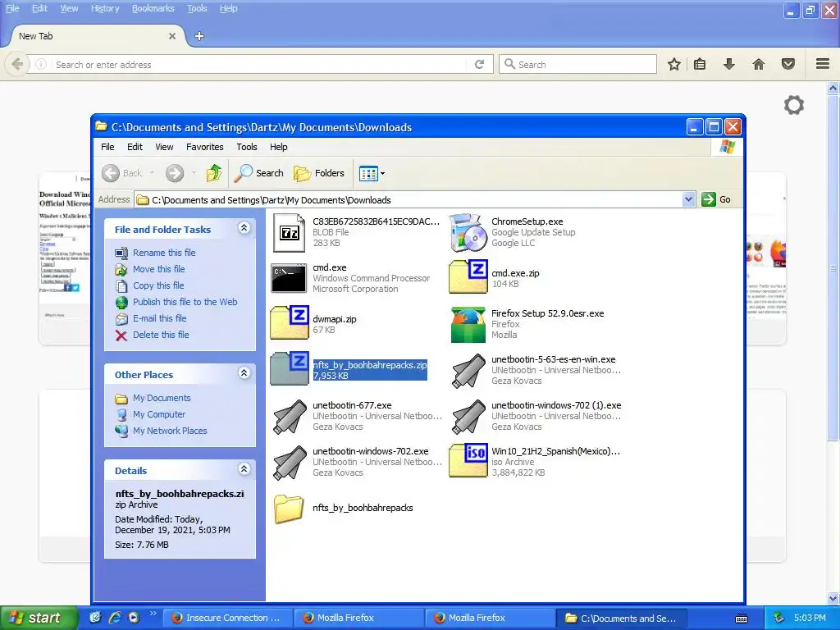
Task: Select the Win10_21H2_Spanish(Mexico) iso icon
Action: click(x=468, y=460)
